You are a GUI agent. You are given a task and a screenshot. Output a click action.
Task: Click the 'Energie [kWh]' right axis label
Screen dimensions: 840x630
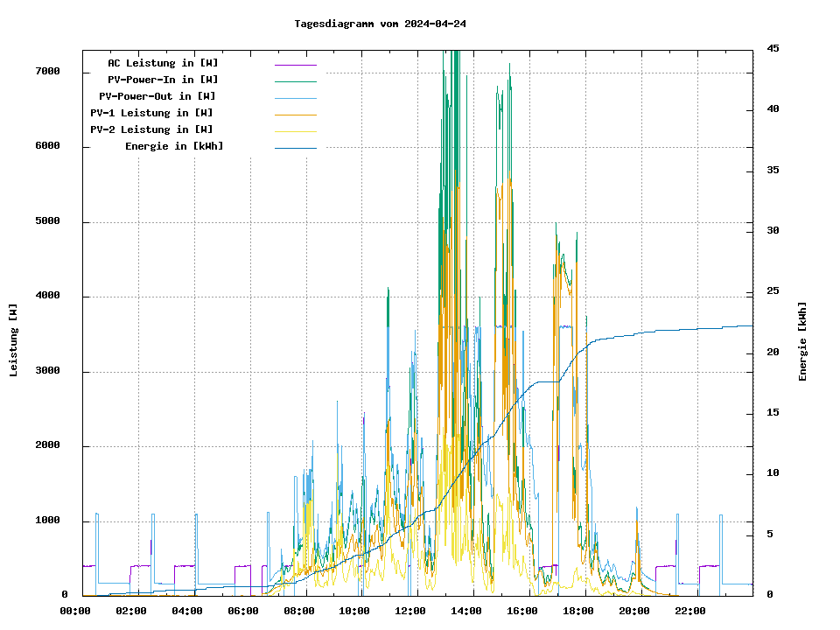pos(802,341)
